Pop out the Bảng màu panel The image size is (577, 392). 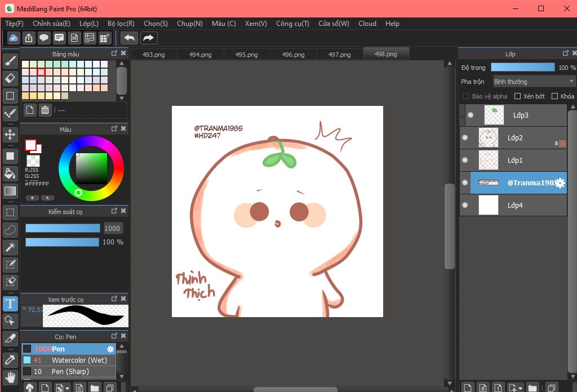[x=114, y=54]
